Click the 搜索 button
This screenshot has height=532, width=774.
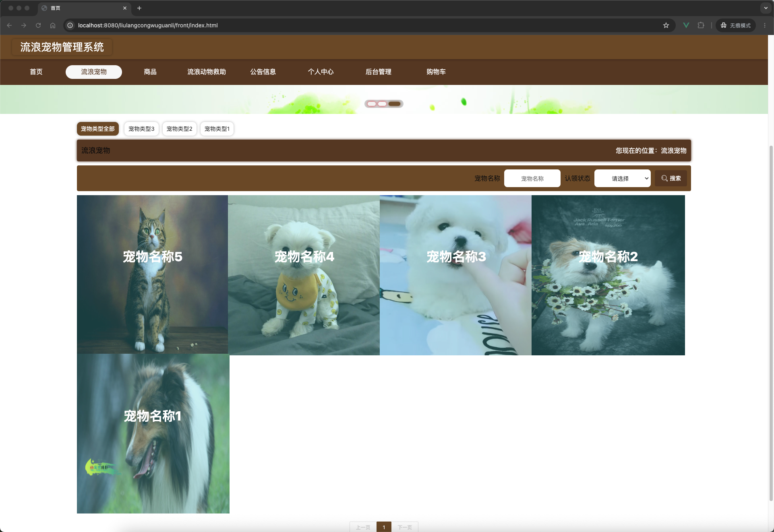pos(671,178)
